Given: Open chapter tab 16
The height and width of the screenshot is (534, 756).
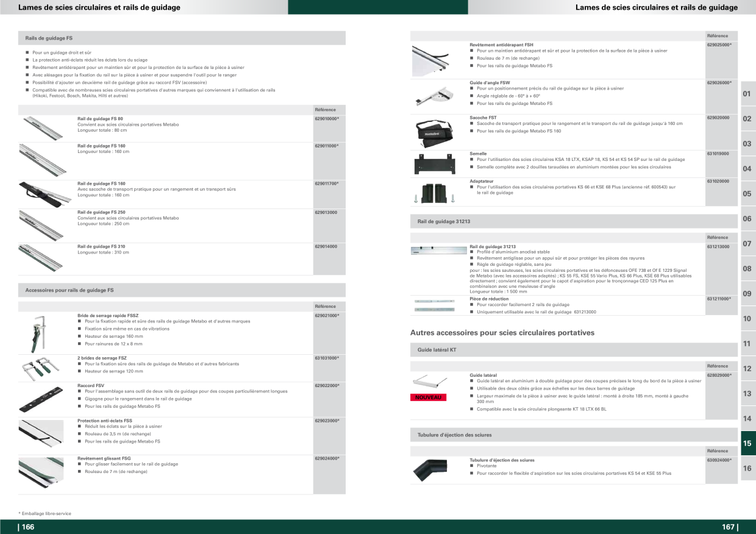Looking at the screenshot, I should [x=748, y=469].
